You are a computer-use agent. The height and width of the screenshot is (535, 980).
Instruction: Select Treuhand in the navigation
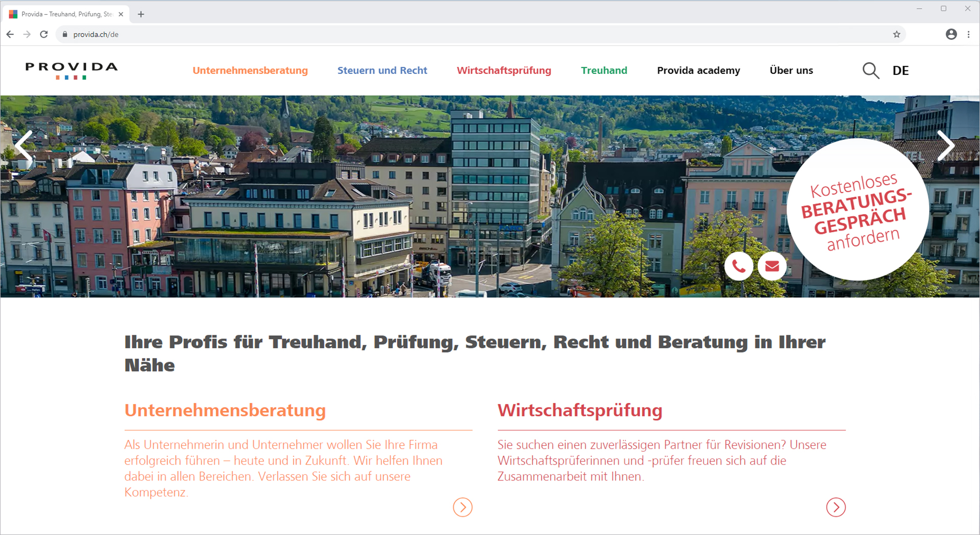coord(604,70)
